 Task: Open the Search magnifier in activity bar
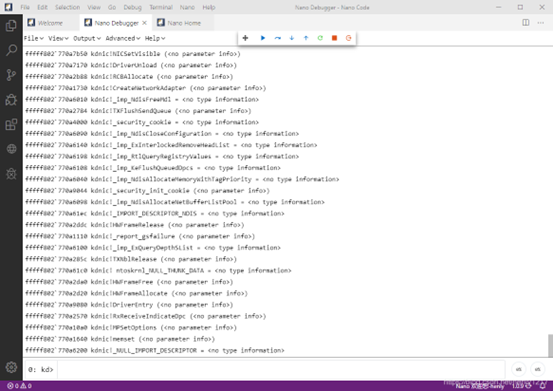[x=11, y=50]
